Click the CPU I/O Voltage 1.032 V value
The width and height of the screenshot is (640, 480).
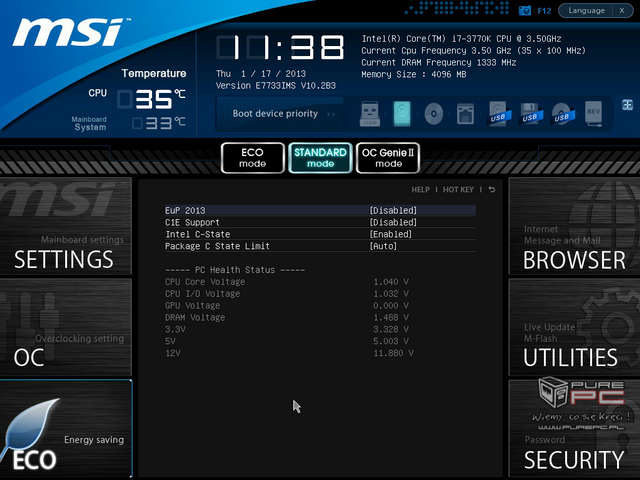click(391, 294)
